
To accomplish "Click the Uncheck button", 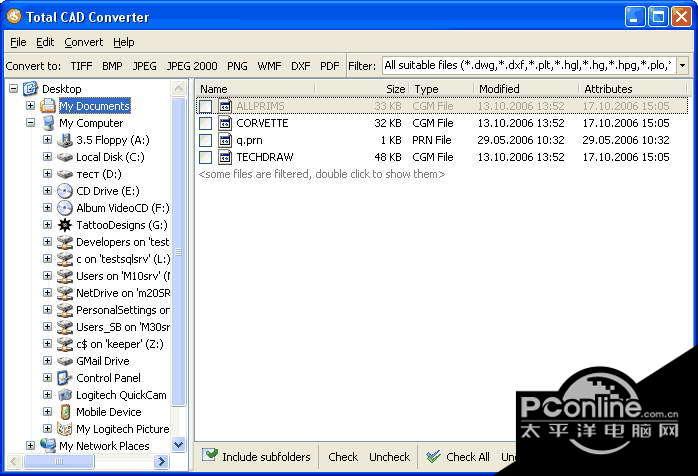I will coord(389,457).
